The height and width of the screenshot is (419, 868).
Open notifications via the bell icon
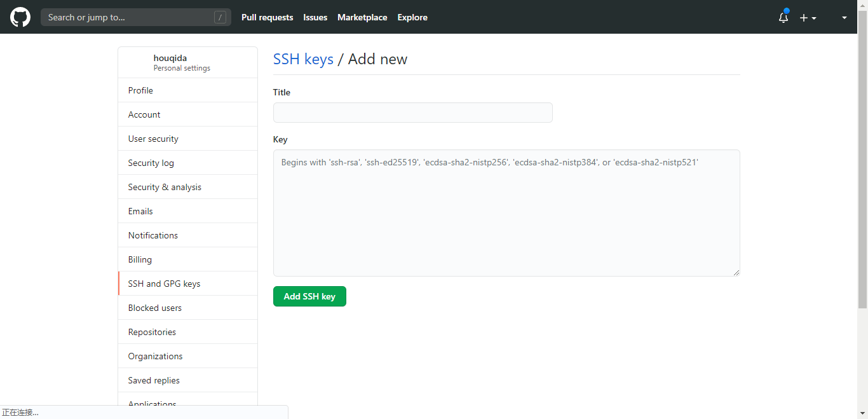(783, 18)
